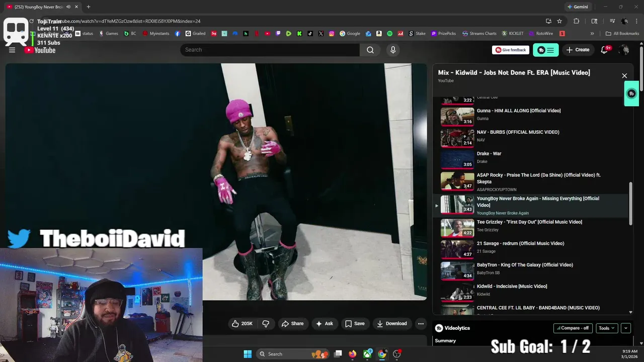Open Task View on taskbar
The height and width of the screenshot is (362, 644).
[x=338, y=354]
